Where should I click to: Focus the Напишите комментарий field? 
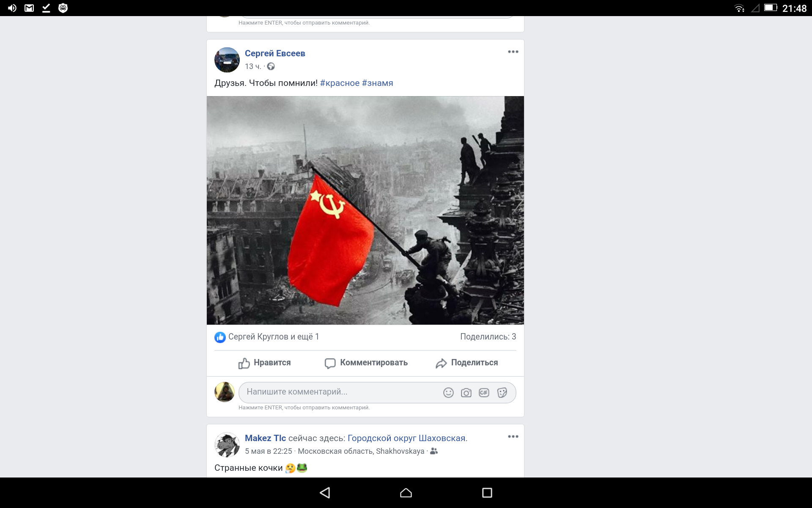pyautogui.click(x=377, y=392)
